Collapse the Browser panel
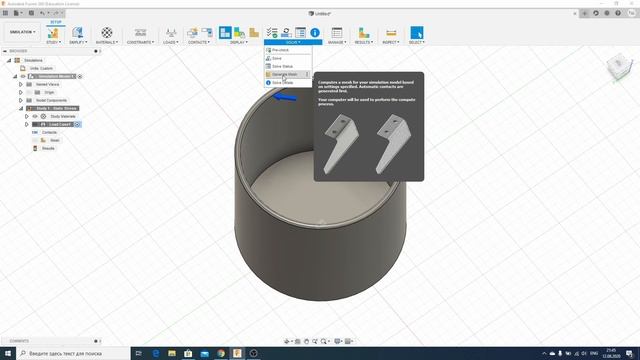This screenshot has width=640, height=360. coord(5,51)
